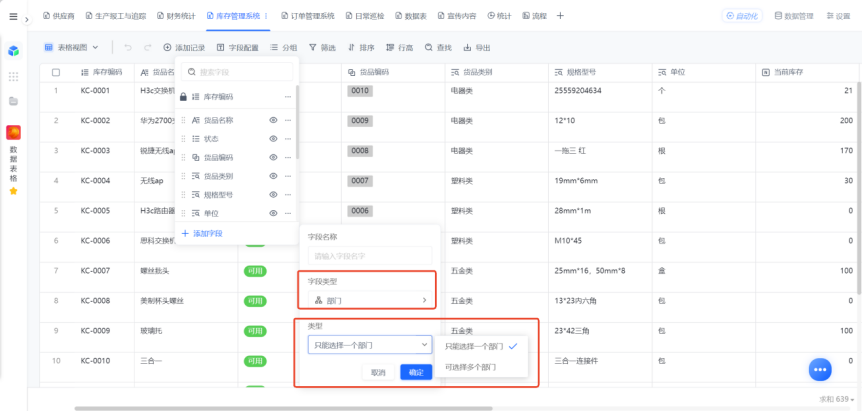Image resolution: width=862 pixels, height=411 pixels.
Task: Click the redo arrow icon
Action: (147, 48)
